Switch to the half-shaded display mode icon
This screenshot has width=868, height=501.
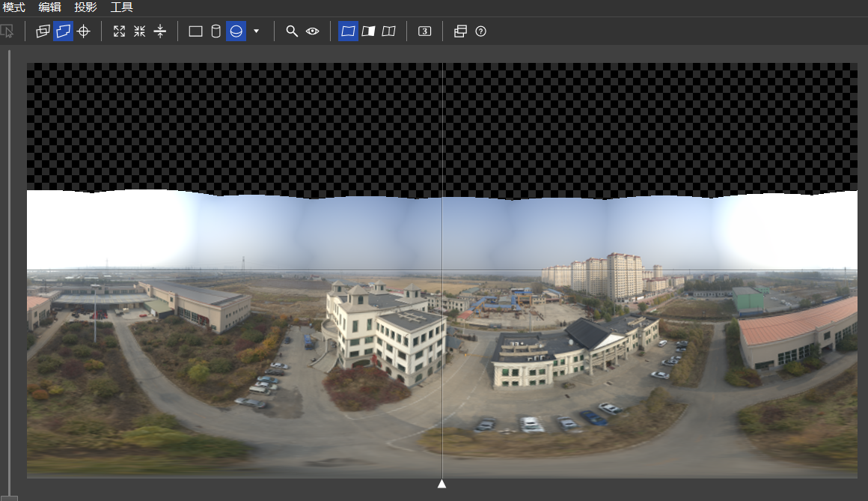[x=368, y=31]
